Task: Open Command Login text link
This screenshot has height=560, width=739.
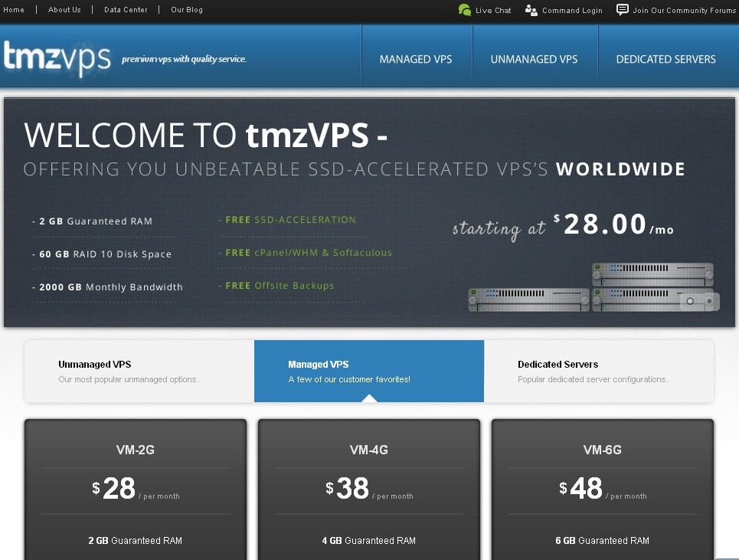Action: (572, 11)
